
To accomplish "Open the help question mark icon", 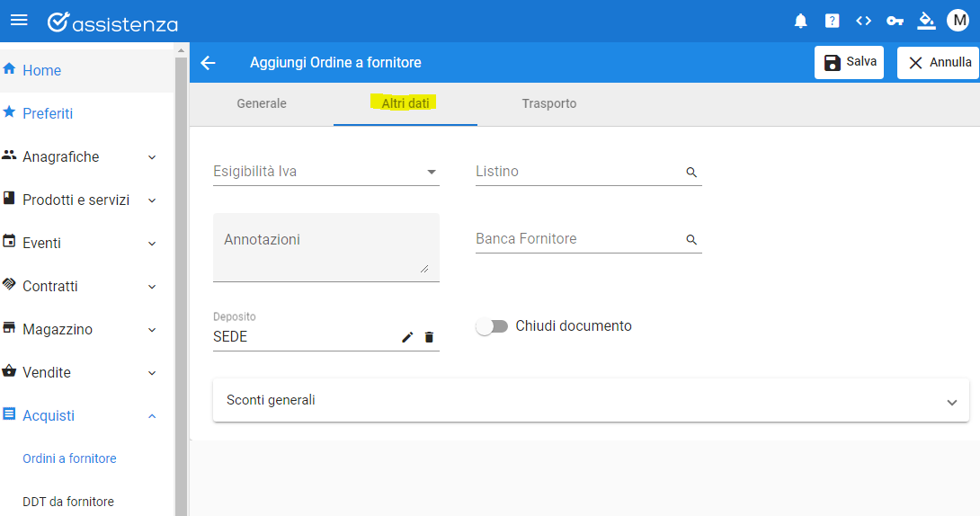I will pos(832,22).
